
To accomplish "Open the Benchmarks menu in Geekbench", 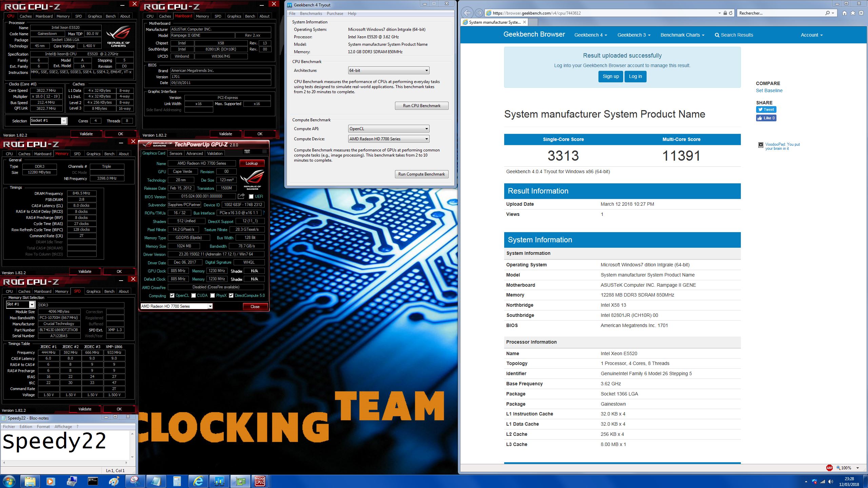I will [x=311, y=14].
